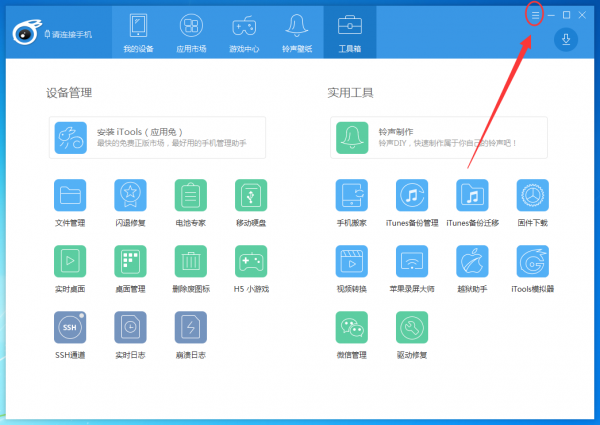Switch to the 我的设备 tab
The width and height of the screenshot is (600, 425).
139,33
